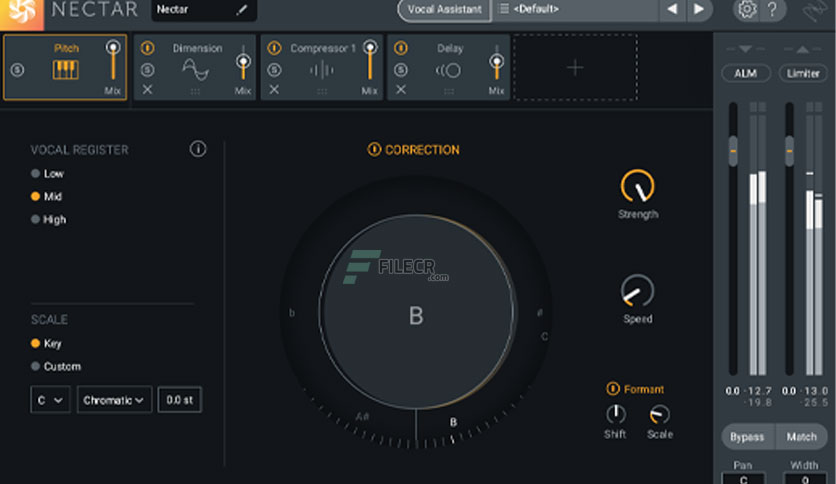Click the iZotope Nectar logo icon
This screenshot has height=484, width=836.
click(21, 13)
